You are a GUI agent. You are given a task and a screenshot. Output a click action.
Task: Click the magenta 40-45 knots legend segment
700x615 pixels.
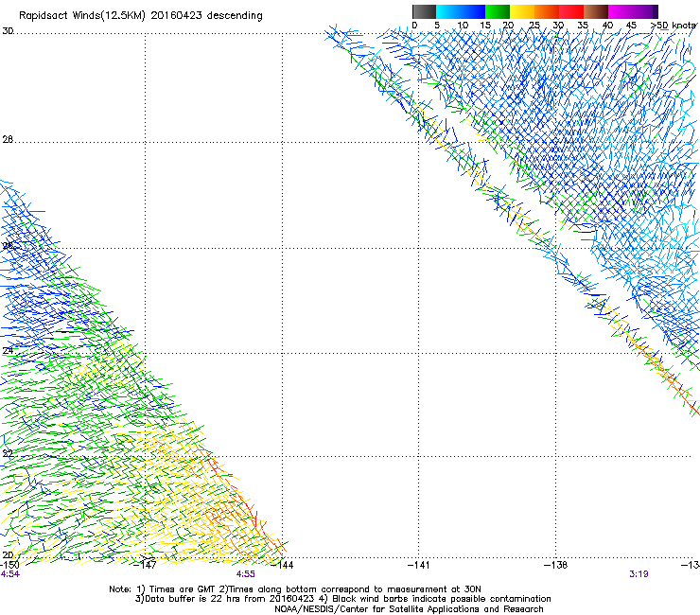(x=621, y=11)
